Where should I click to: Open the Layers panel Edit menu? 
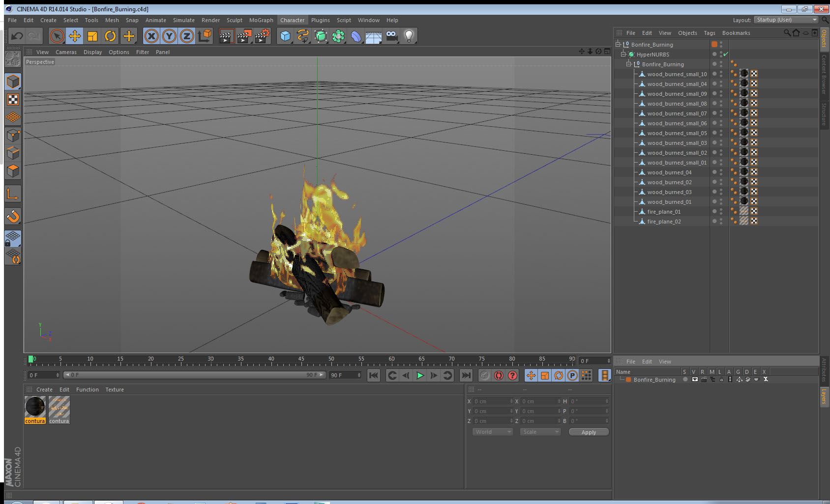pyautogui.click(x=647, y=362)
